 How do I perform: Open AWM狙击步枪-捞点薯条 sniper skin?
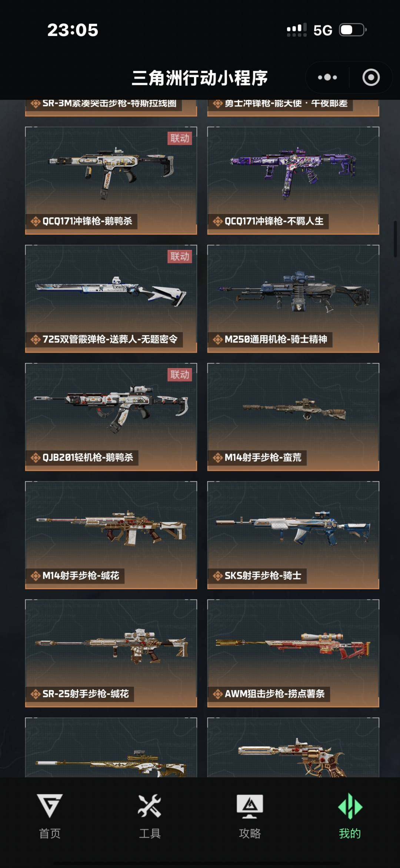point(293,653)
